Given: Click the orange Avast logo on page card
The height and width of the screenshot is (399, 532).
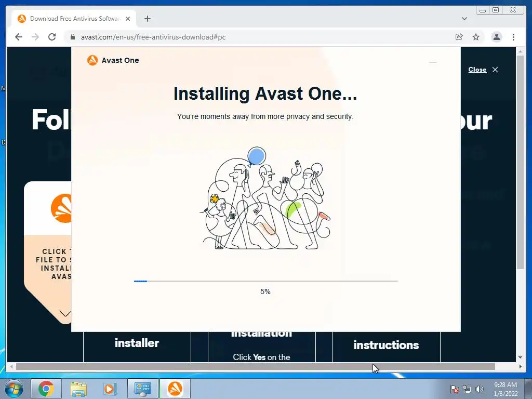Looking at the screenshot, I should tap(61, 208).
